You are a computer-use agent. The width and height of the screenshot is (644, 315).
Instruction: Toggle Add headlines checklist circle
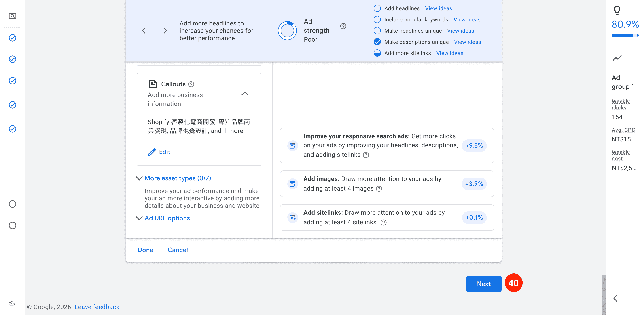click(377, 8)
